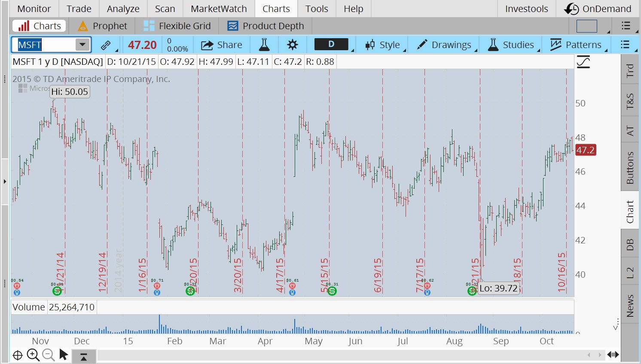Click the Volume study label
Screen dimensions: 641x364
point(28,307)
